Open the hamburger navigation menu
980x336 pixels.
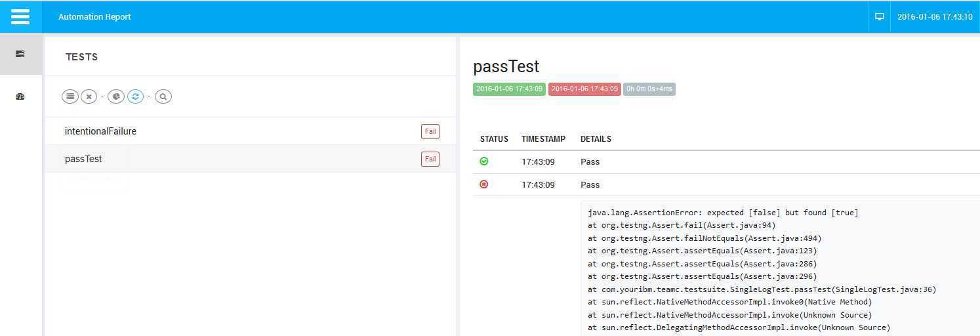[20, 17]
